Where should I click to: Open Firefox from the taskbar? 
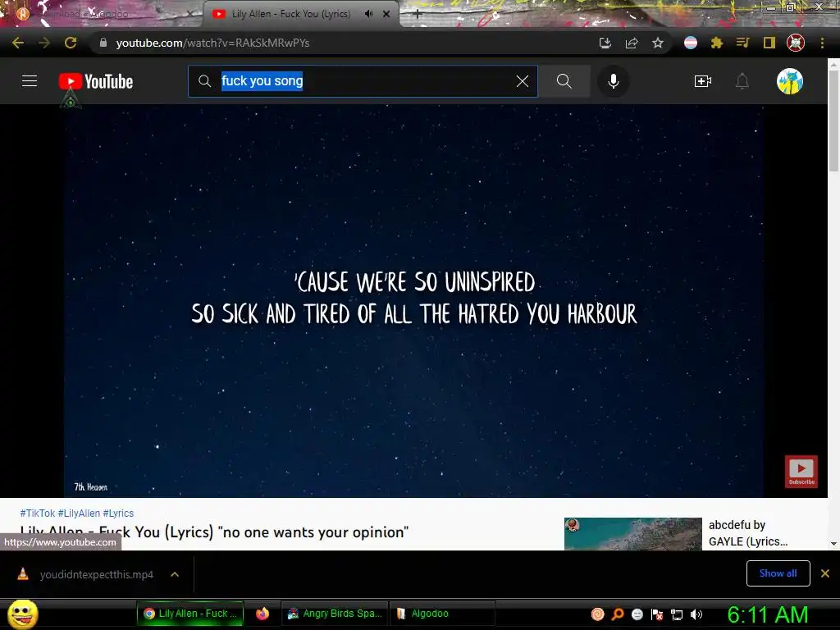262,614
